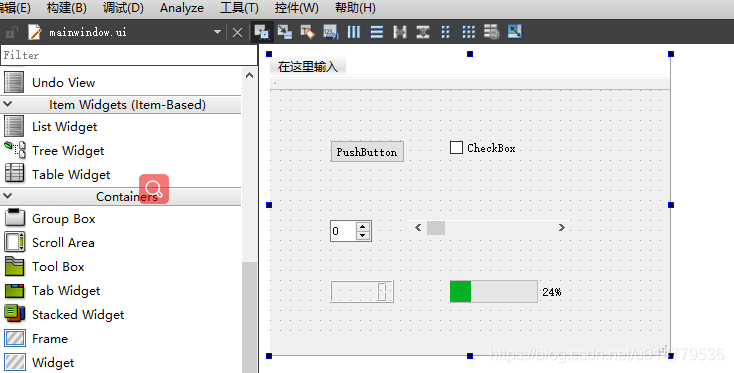Image resolution: width=734 pixels, height=373 pixels.
Task: Click the red magnifier search overlay button
Action: 154,189
